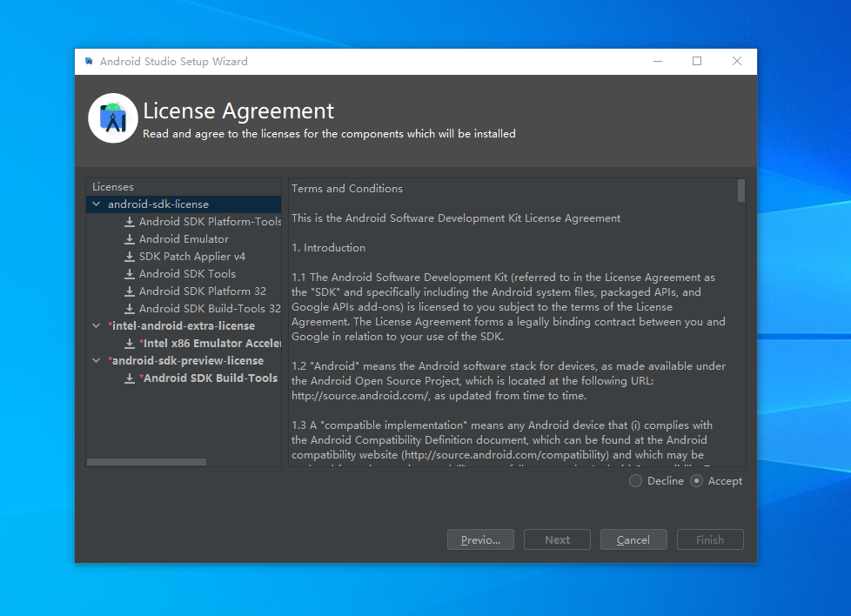The image size is (851, 616).
Task: Select Intel x86 Emulator Accelerator row
Action: click(x=184, y=343)
